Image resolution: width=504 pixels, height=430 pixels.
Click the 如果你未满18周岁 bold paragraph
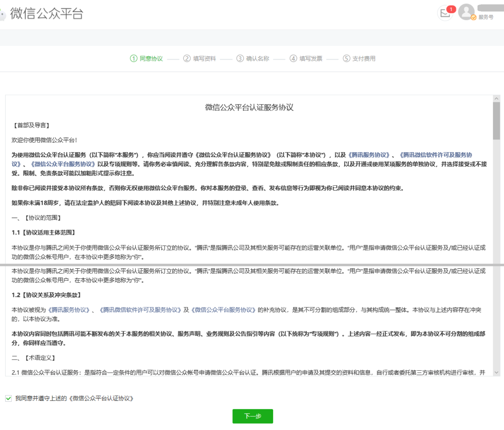pos(146,203)
